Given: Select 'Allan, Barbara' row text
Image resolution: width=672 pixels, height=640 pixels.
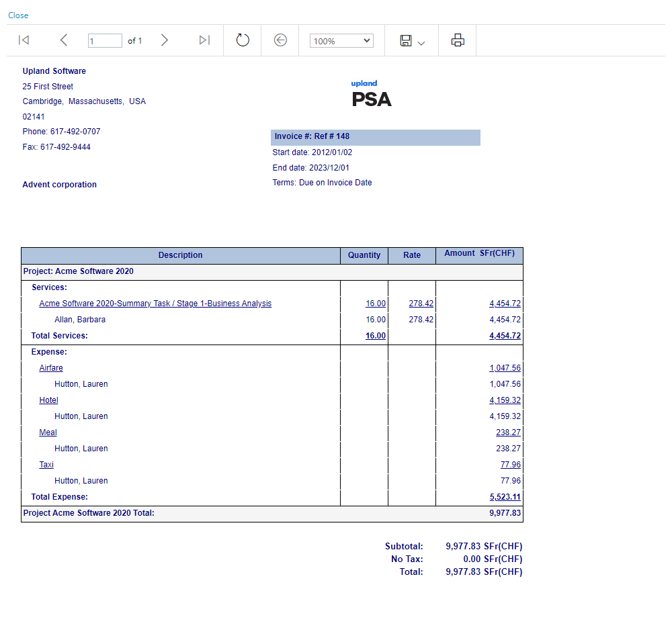Looking at the screenshot, I should pos(80,320).
